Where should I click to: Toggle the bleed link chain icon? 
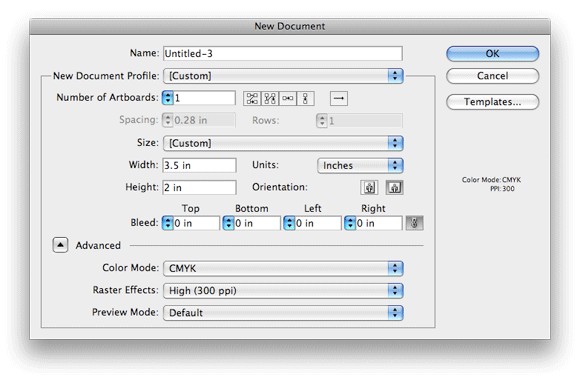414,223
